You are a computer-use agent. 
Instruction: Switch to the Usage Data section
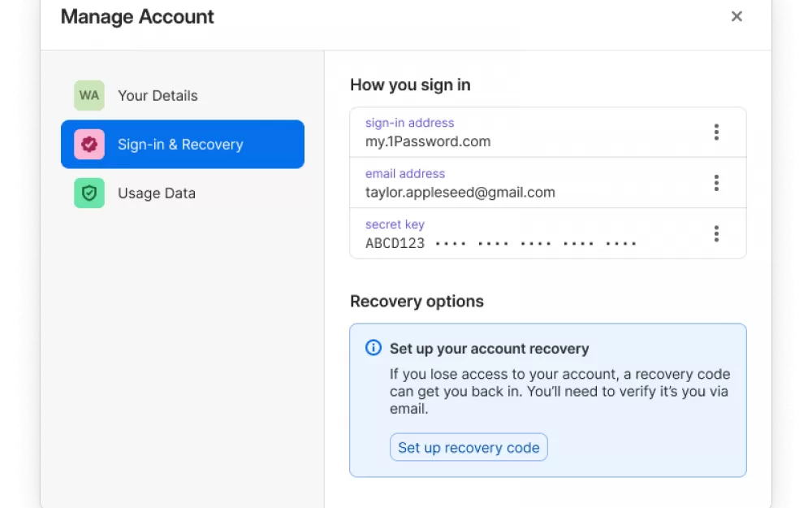point(182,193)
